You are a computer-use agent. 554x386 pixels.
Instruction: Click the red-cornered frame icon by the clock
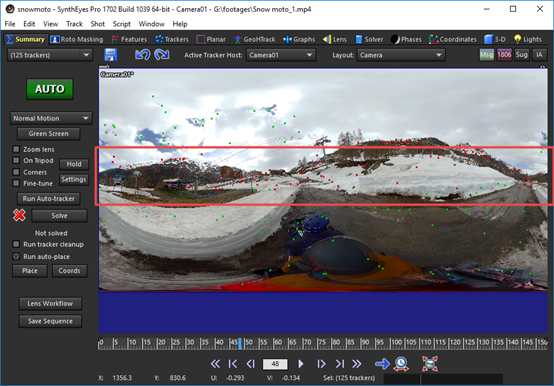point(430,363)
